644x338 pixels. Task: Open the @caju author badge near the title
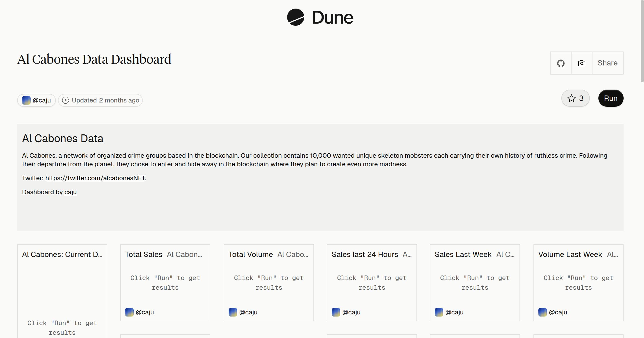36,100
